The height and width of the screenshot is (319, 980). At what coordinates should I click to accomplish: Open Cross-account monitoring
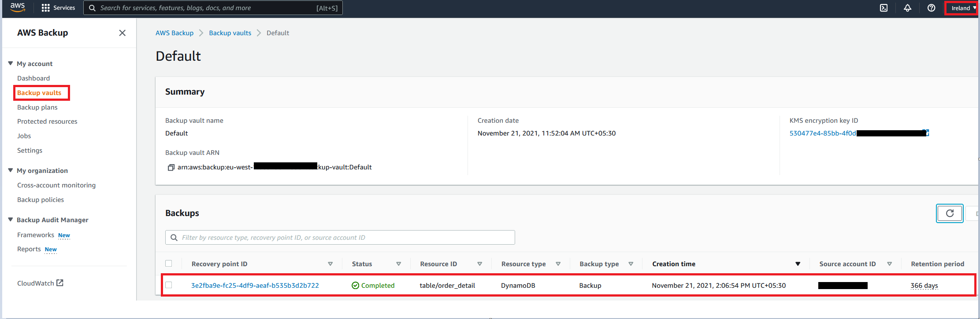pyautogui.click(x=56, y=185)
